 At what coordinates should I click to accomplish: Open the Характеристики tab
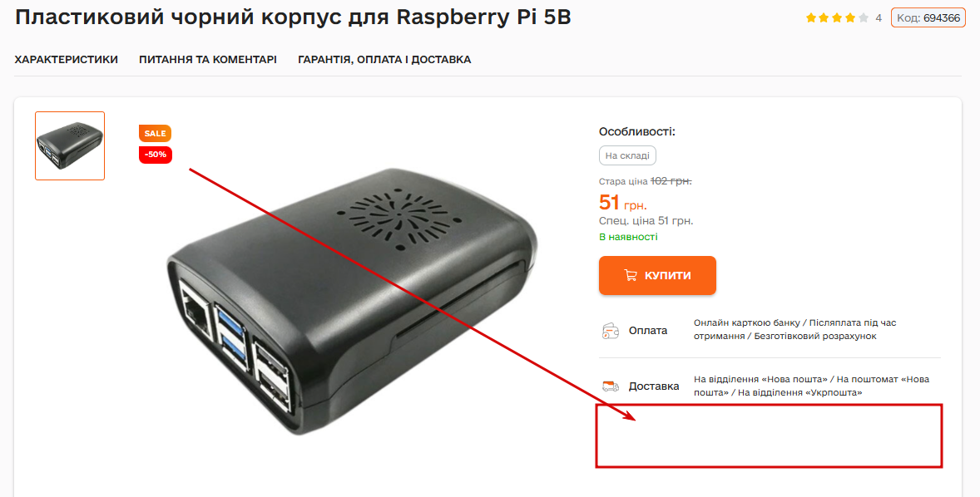coord(67,60)
